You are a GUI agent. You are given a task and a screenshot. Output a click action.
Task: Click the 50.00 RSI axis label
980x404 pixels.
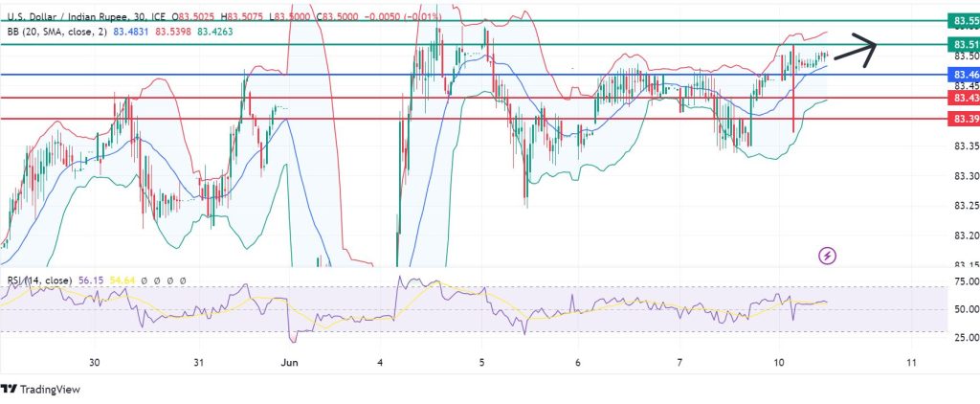[966, 309]
